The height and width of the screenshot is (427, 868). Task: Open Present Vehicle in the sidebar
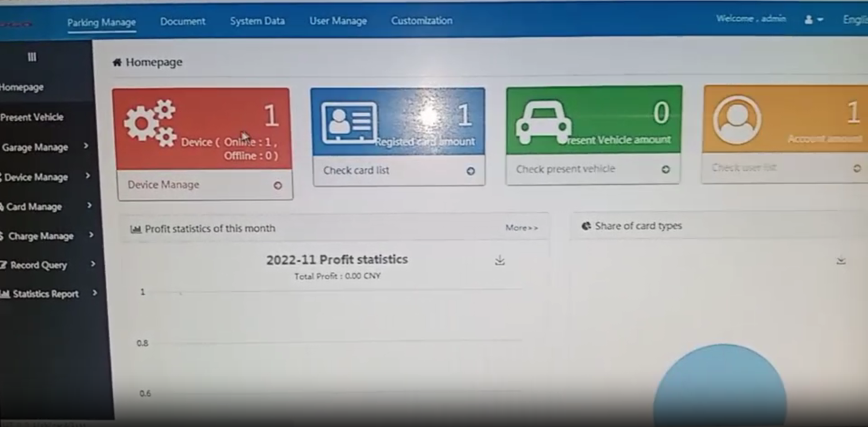pyautogui.click(x=32, y=117)
